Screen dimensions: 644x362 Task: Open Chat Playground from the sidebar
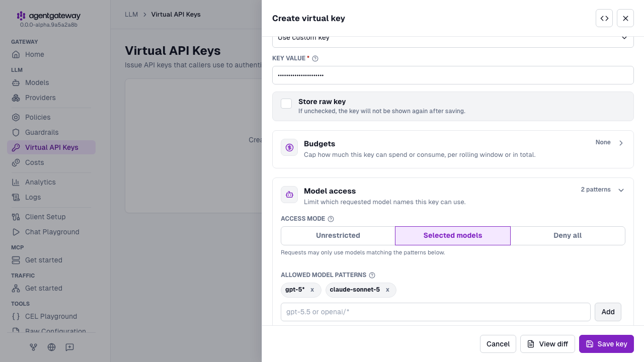click(x=51, y=232)
